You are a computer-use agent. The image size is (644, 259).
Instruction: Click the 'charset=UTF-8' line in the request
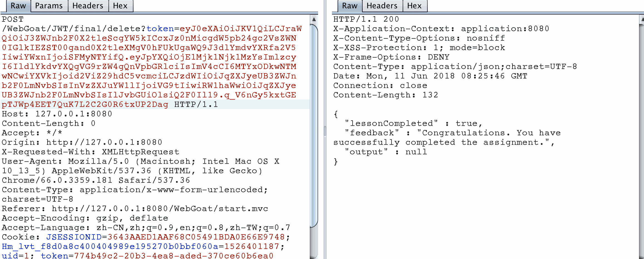[x=38, y=199]
